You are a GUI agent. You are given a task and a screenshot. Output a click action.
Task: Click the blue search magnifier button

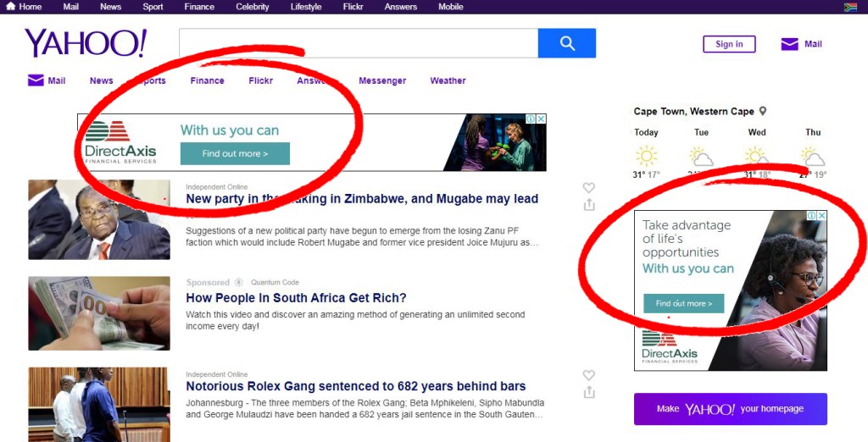click(x=566, y=43)
